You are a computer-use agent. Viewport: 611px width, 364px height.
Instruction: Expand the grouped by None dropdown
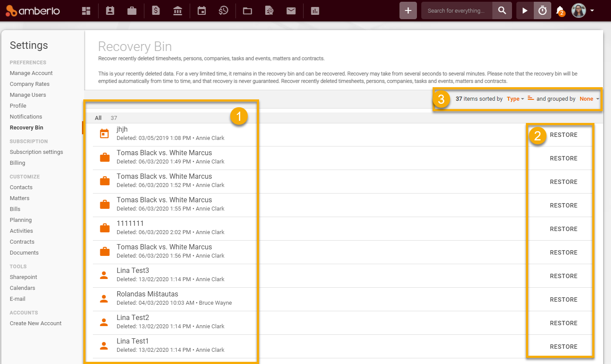click(589, 99)
